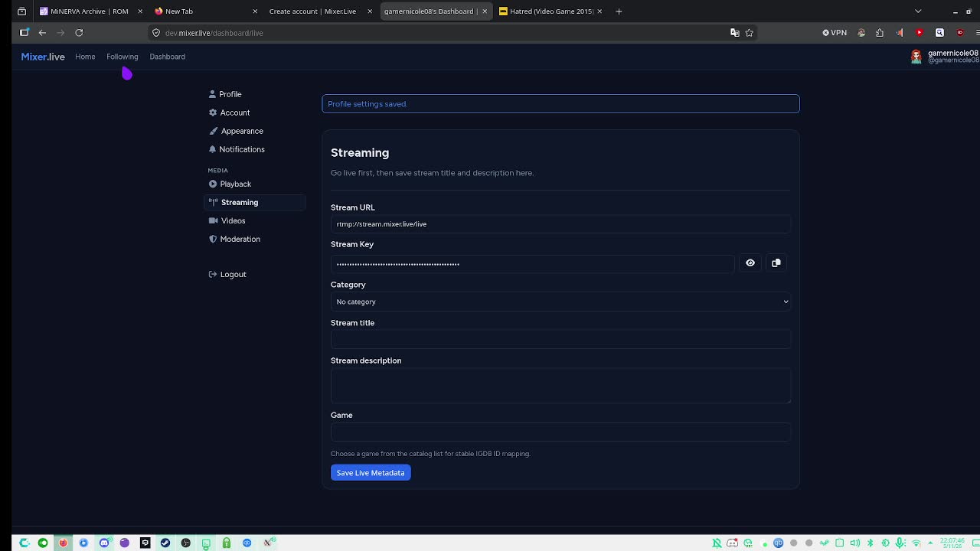Click the microphone tray icon

[x=900, y=543]
